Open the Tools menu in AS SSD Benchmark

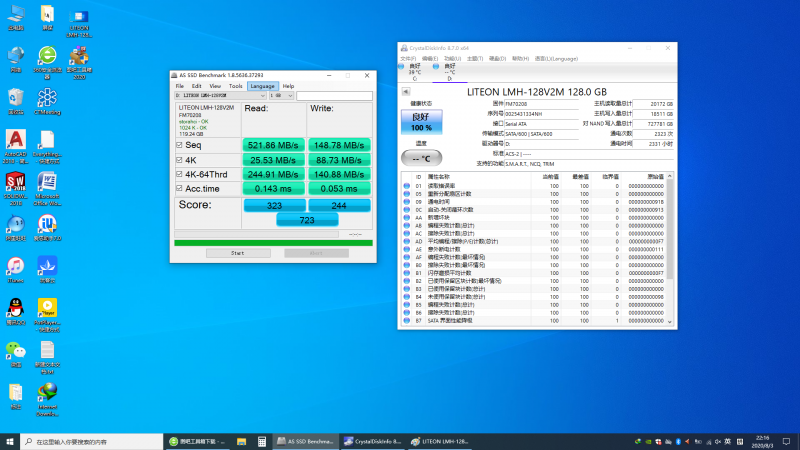tap(235, 86)
